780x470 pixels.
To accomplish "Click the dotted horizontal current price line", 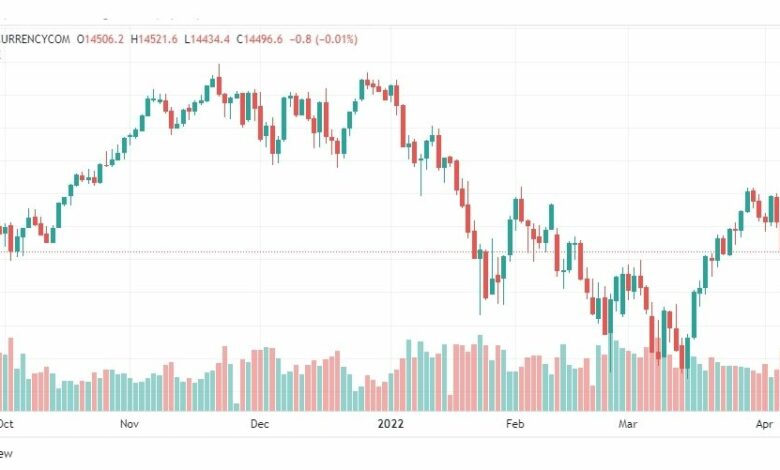I will click(x=390, y=252).
